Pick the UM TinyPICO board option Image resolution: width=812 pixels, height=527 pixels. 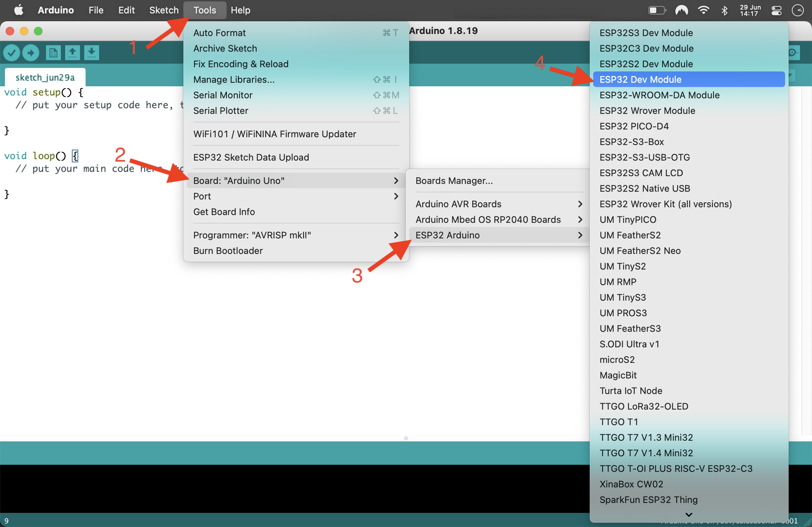628,220
